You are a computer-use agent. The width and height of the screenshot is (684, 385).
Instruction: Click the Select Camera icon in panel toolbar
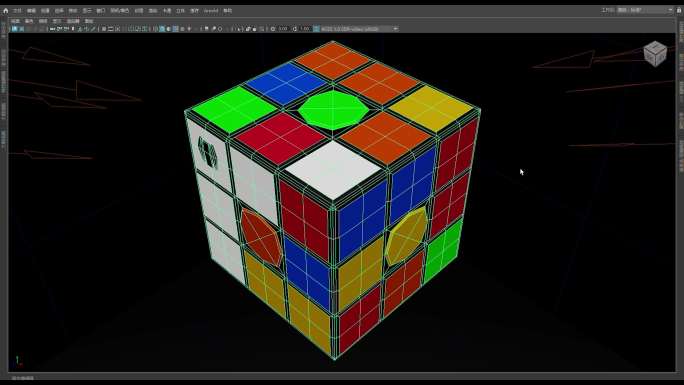click(x=14, y=29)
